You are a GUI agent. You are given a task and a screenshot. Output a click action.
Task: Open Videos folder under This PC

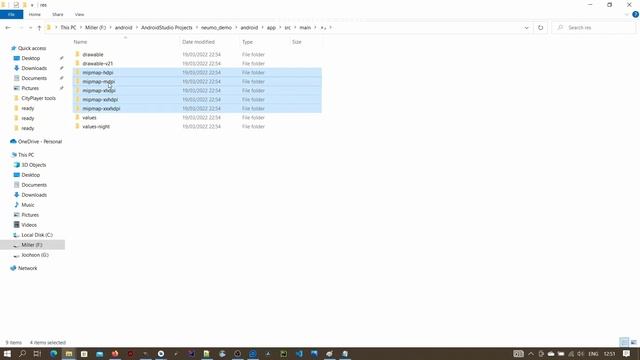click(29, 225)
